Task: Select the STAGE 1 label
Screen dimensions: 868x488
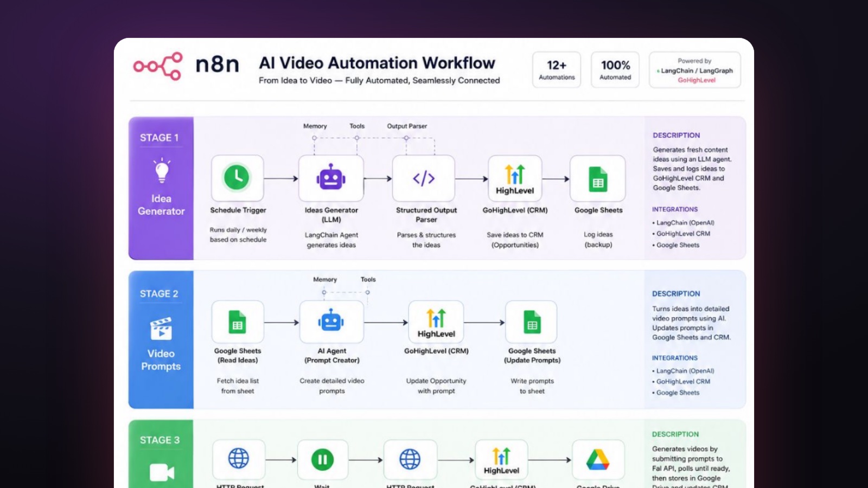Action: click(x=159, y=138)
